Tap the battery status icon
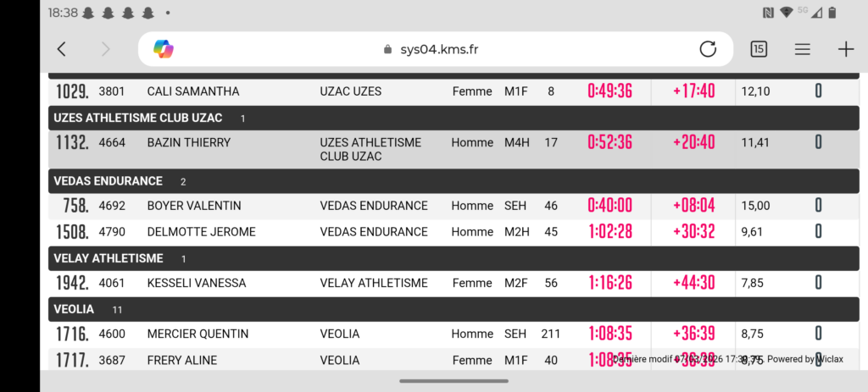The image size is (868, 392). coord(832,13)
